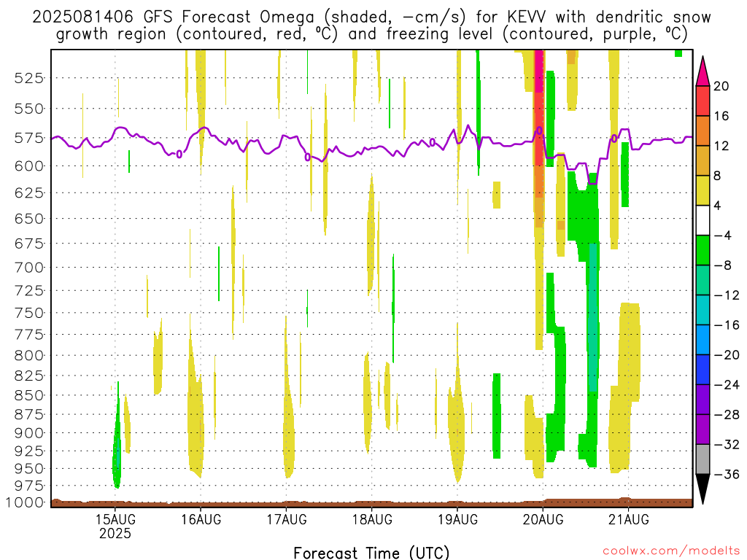Screen dimensions: 747x560
Task: Click the 575 pressure level label
Action: 29,138
